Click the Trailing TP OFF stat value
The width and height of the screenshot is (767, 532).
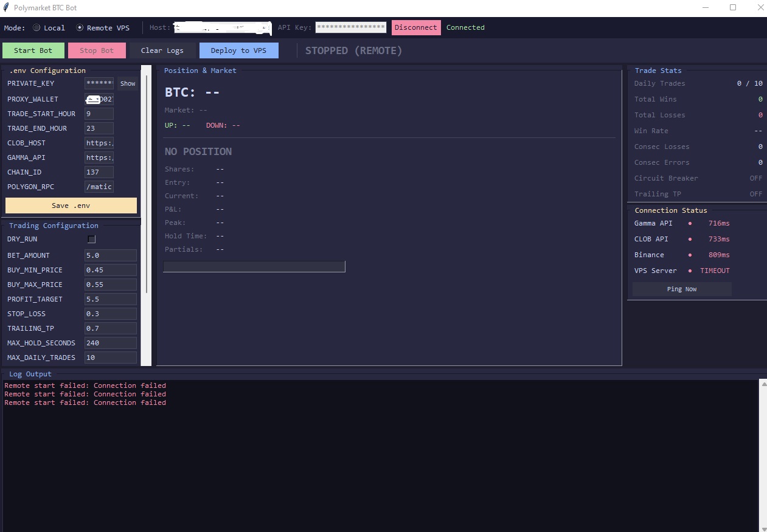point(756,195)
